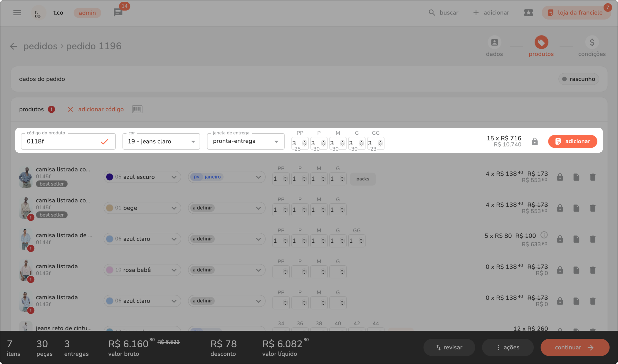
Task: Click the favorites star icon in the header
Action: pos(528,13)
